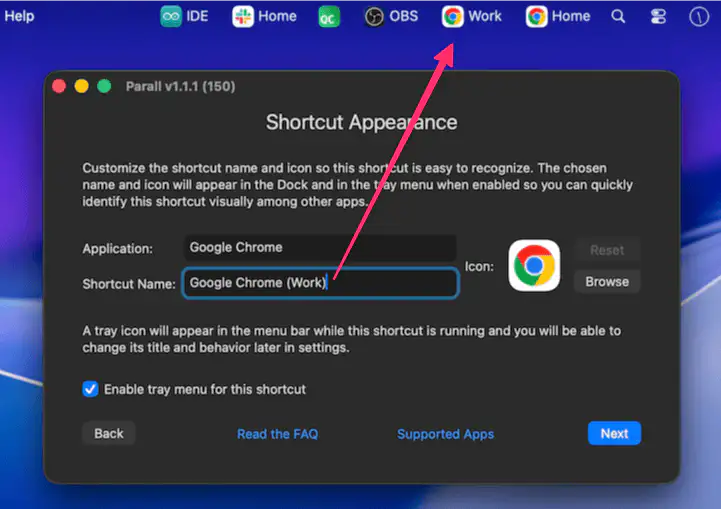This screenshot has height=509, width=721.
Task: Click the Application name field
Action: 320,248
